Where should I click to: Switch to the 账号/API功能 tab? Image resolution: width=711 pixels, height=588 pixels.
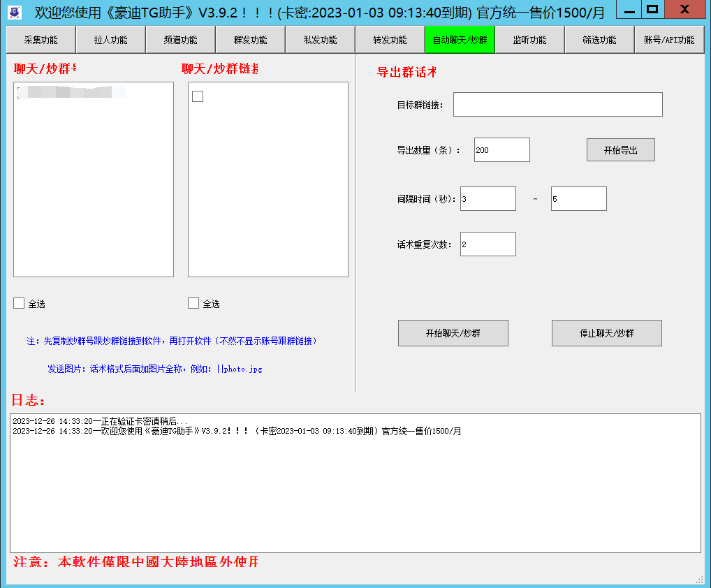(x=669, y=40)
